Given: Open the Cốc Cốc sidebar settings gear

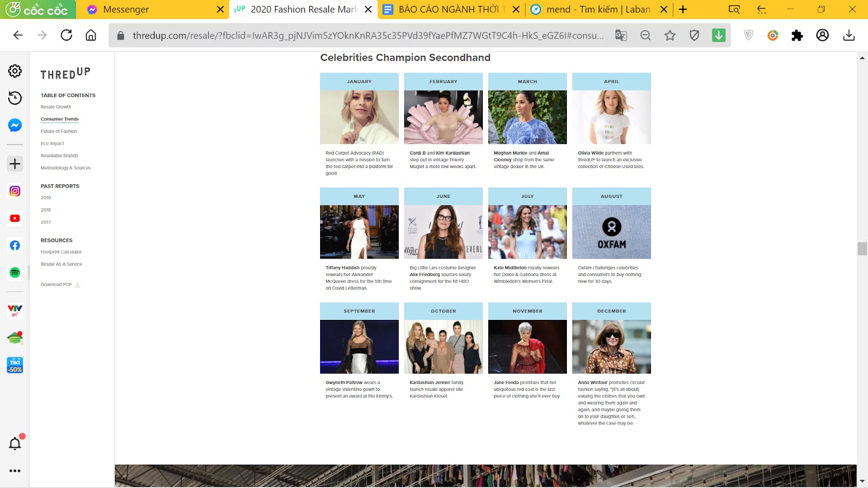Looking at the screenshot, I should click(15, 71).
